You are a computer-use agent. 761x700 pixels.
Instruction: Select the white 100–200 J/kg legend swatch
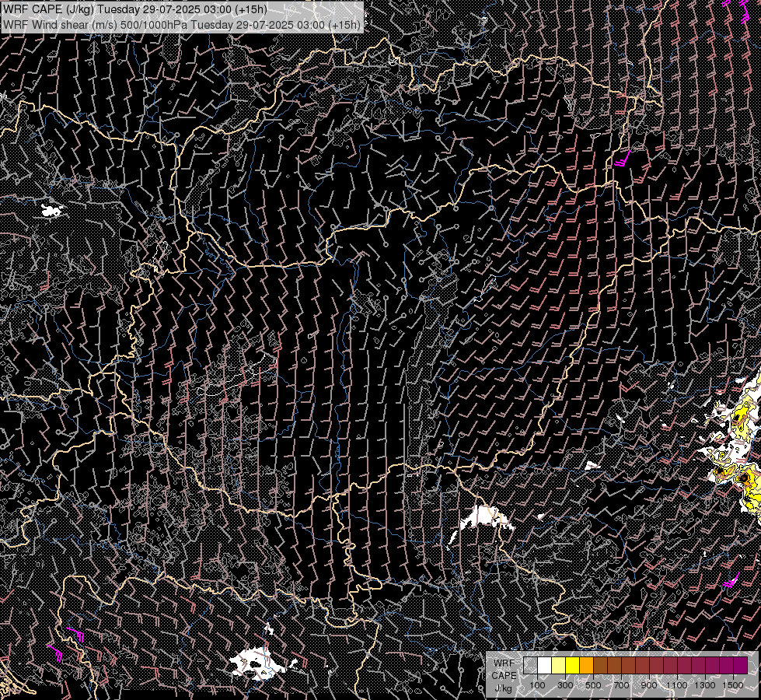[545, 665]
